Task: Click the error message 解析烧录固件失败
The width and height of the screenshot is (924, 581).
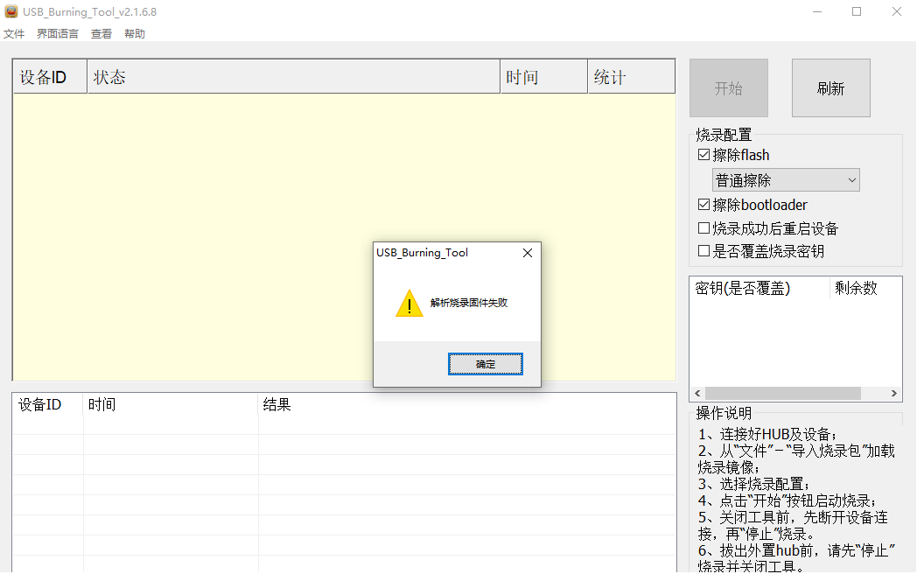Action: pos(468,303)
